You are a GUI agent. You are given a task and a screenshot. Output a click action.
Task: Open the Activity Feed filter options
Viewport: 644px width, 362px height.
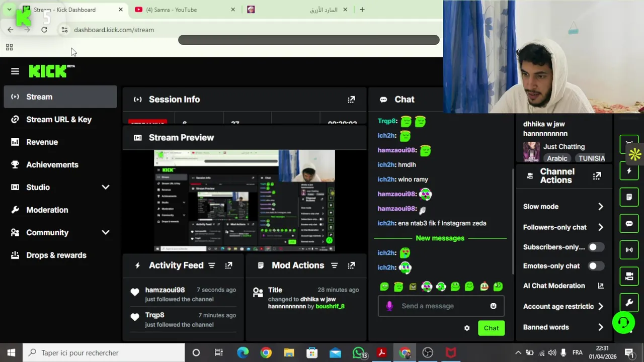212,265
